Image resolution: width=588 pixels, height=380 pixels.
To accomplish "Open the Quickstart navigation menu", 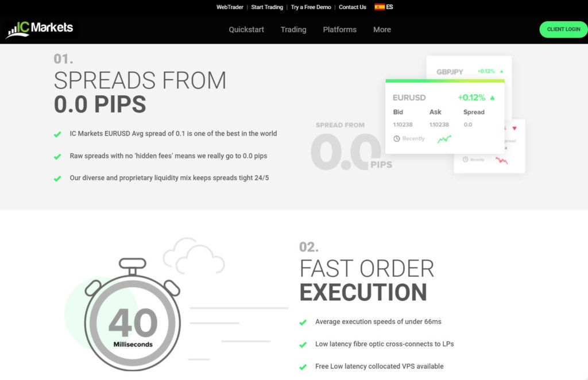I will click(246, 30).
